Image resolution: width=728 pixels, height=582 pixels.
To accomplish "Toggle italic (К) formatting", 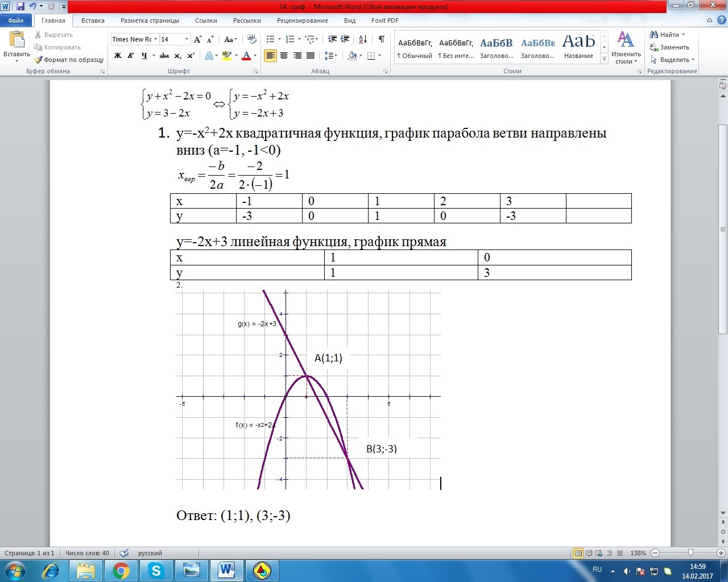I will [131, 56].
